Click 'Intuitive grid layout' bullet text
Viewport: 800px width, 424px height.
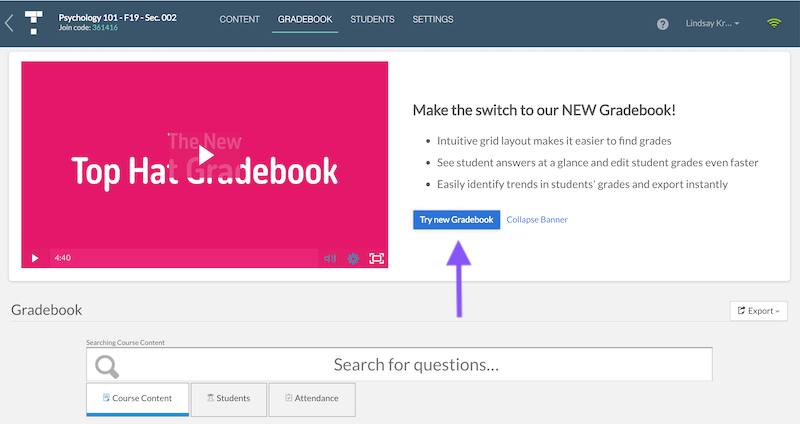tap(554, 141)
